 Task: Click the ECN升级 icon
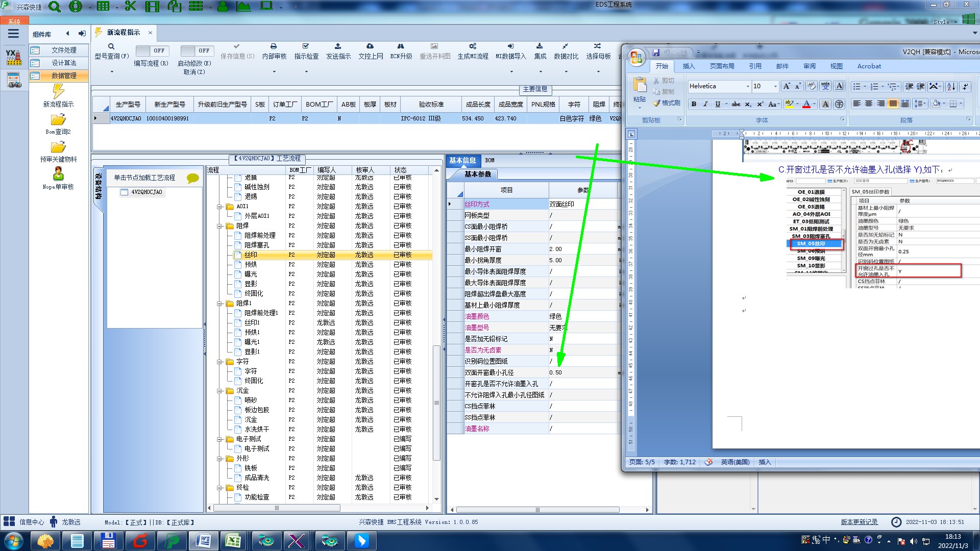pos(401,46)
